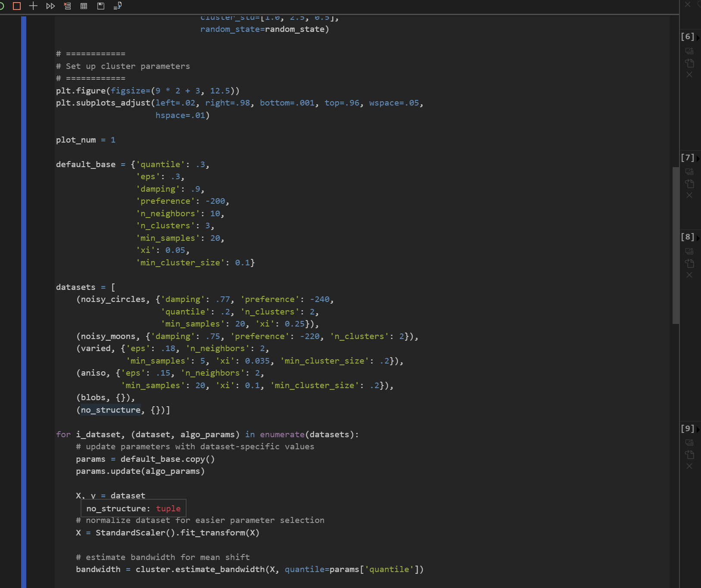Click the highlighted no_structure variable in code
The height and width of the screenshot is (588, 701).
pyautogui.click(x=110, y=410)
